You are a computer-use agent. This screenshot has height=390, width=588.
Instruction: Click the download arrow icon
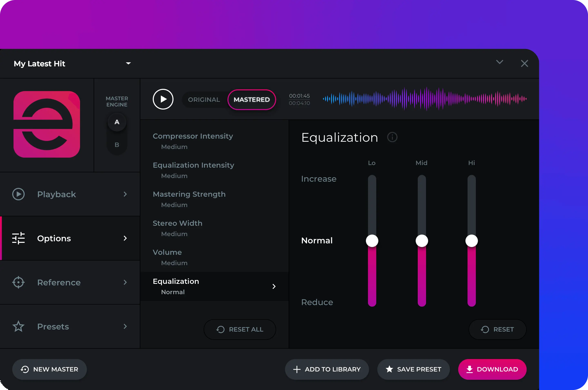pos(469,369)
